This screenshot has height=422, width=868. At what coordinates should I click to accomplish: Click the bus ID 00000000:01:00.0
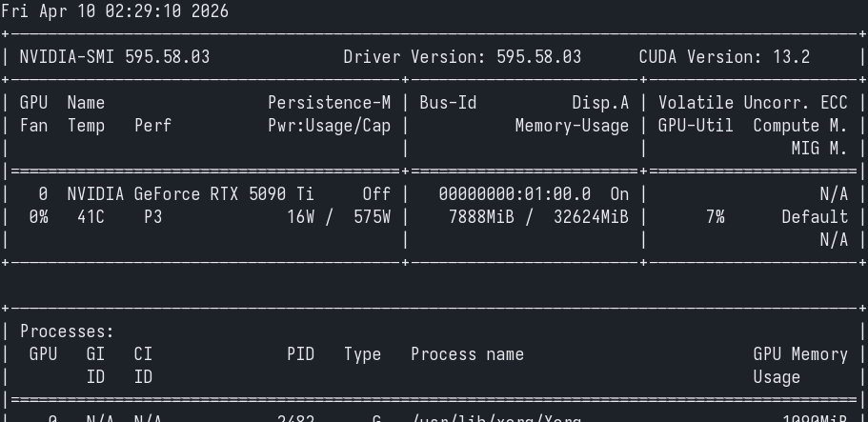(x=515, y=193)
